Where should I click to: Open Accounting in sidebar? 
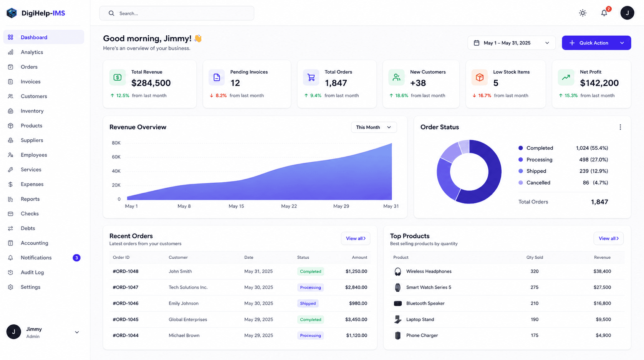43,243
